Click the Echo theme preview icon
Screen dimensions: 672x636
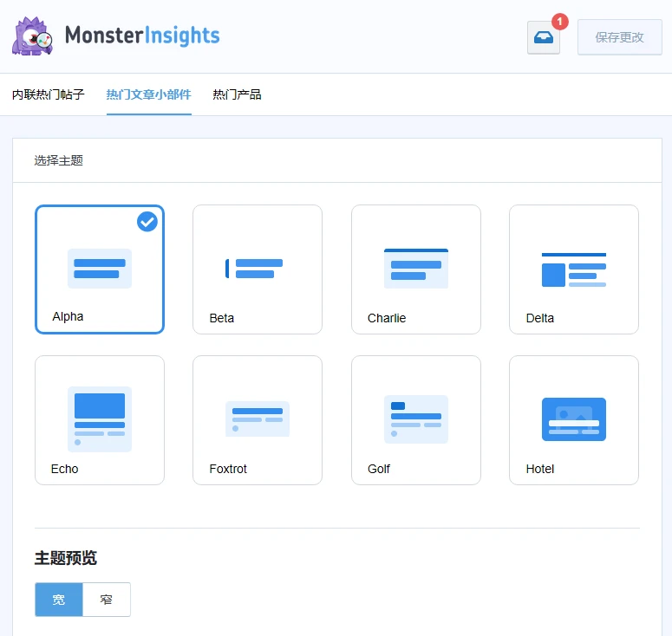(x=100, y=419)
